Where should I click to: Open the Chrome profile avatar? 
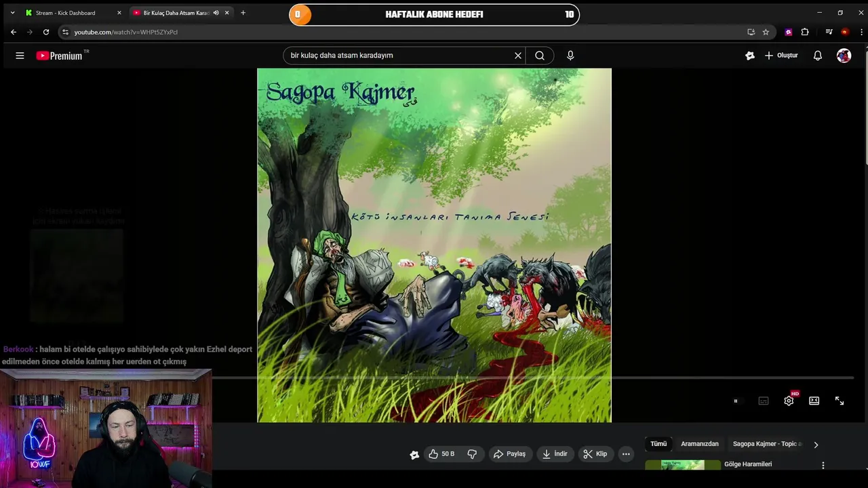(x=844, y=32)
